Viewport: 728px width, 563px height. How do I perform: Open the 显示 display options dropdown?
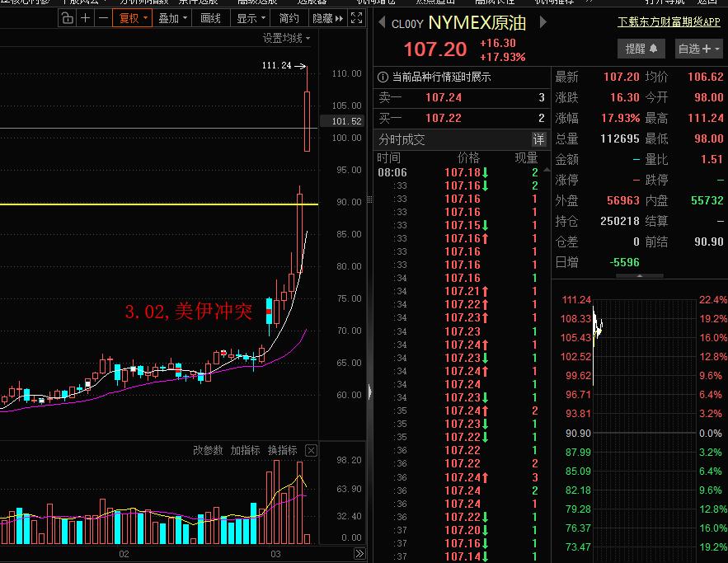click(247, 17)
